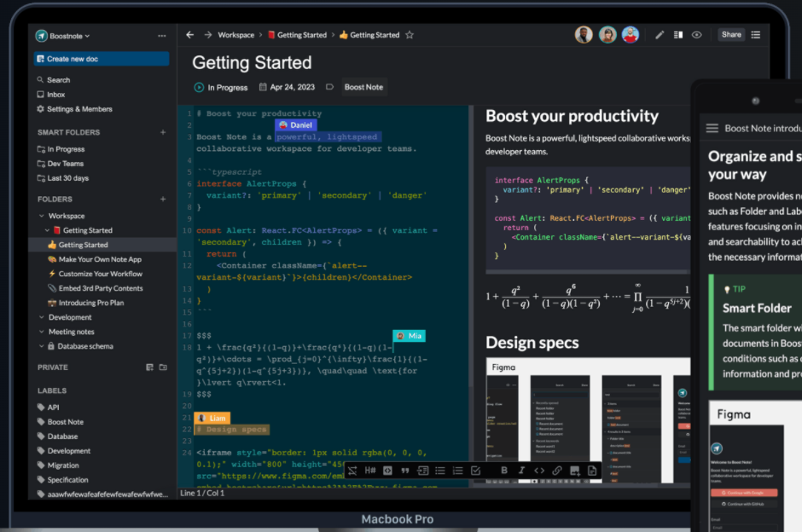Click the Share button
Viewport: 802px width, 532px height.
(731, 35)
